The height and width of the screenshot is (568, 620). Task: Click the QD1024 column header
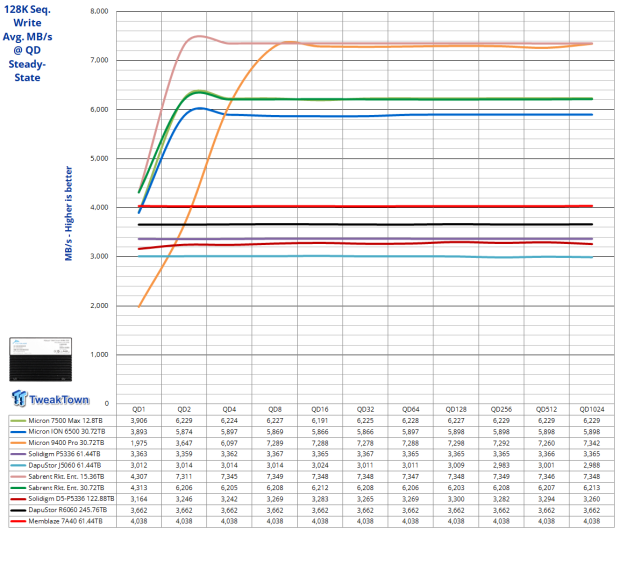click(592, 409)
